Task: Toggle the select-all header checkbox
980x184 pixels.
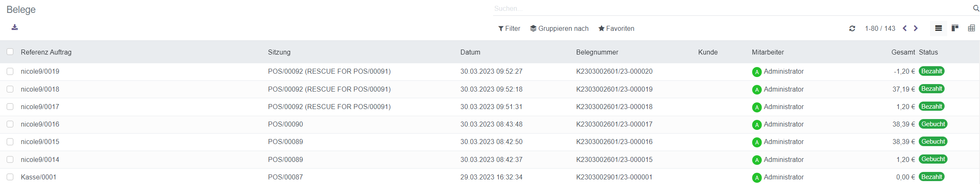Action: (x=10, y=52)
